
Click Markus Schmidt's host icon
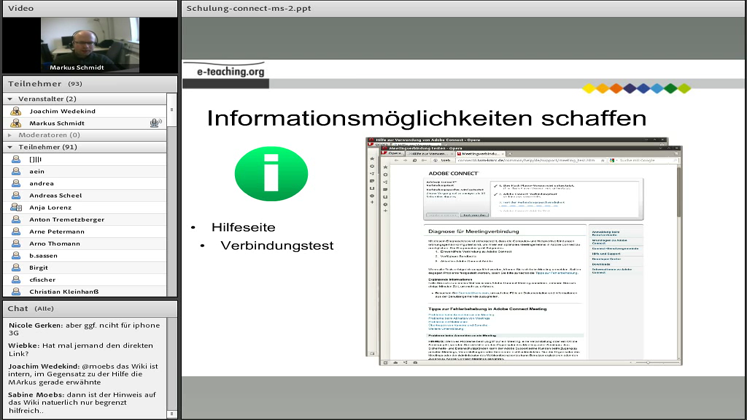coord(16,123)
